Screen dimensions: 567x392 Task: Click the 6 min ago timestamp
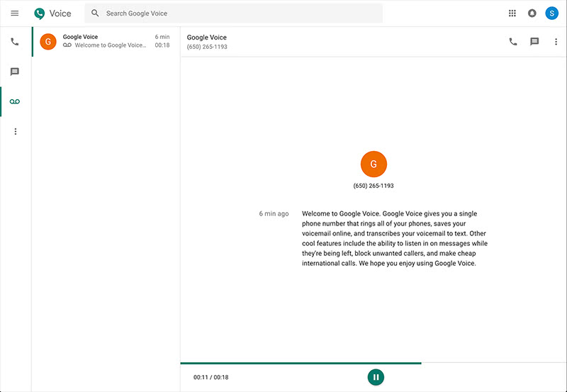pyautogui.click(x=274, y=213)
